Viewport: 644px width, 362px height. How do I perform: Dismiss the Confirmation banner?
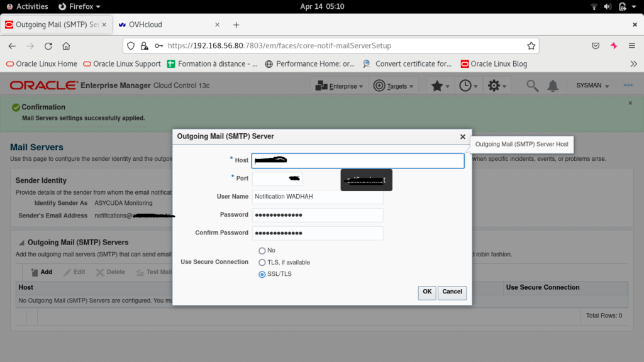630,103
